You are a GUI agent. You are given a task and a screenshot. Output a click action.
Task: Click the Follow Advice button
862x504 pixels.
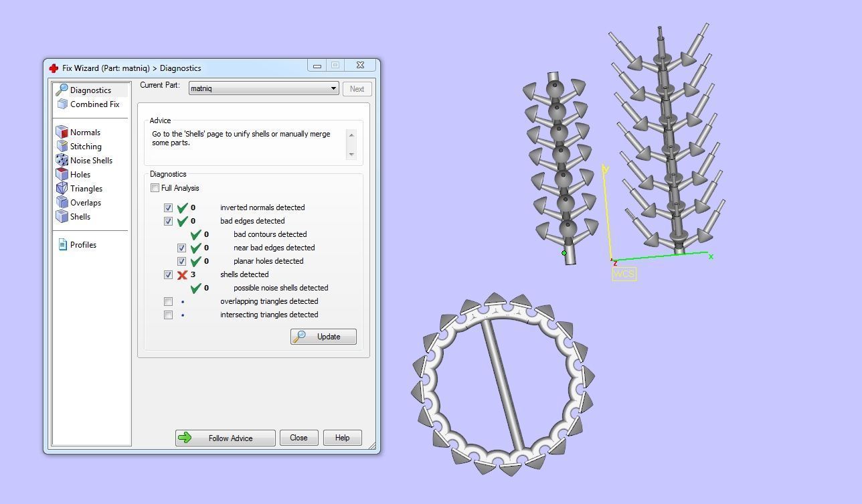pos(225,438)
